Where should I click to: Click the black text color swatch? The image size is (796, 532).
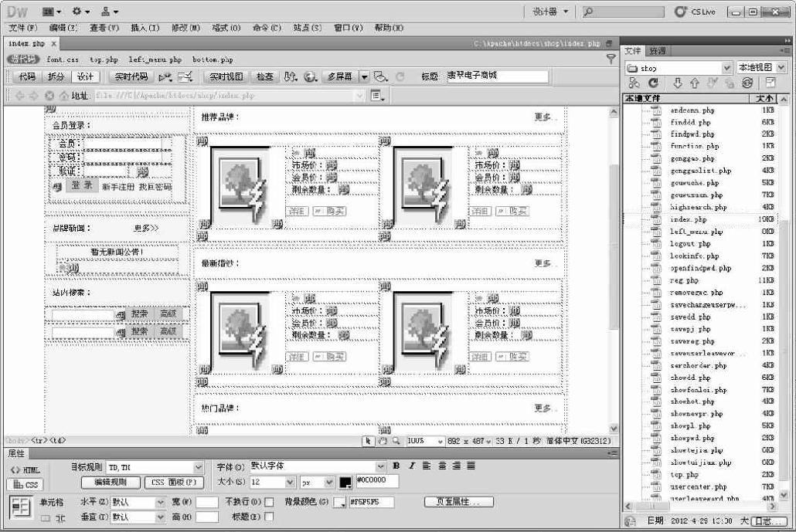(x=345, y=483)
